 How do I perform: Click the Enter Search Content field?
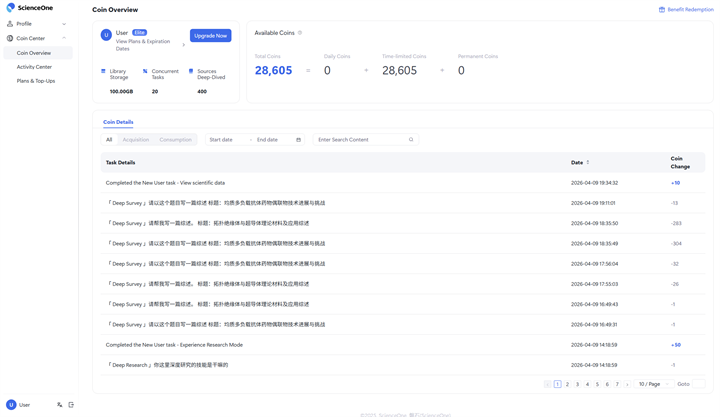360,140
